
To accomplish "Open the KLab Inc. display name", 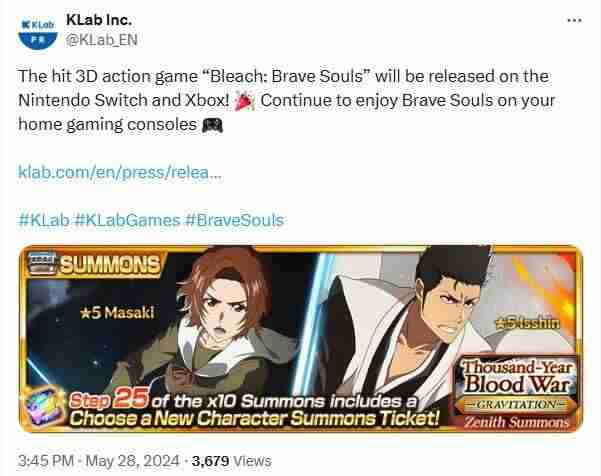I will tap(99, 20).
